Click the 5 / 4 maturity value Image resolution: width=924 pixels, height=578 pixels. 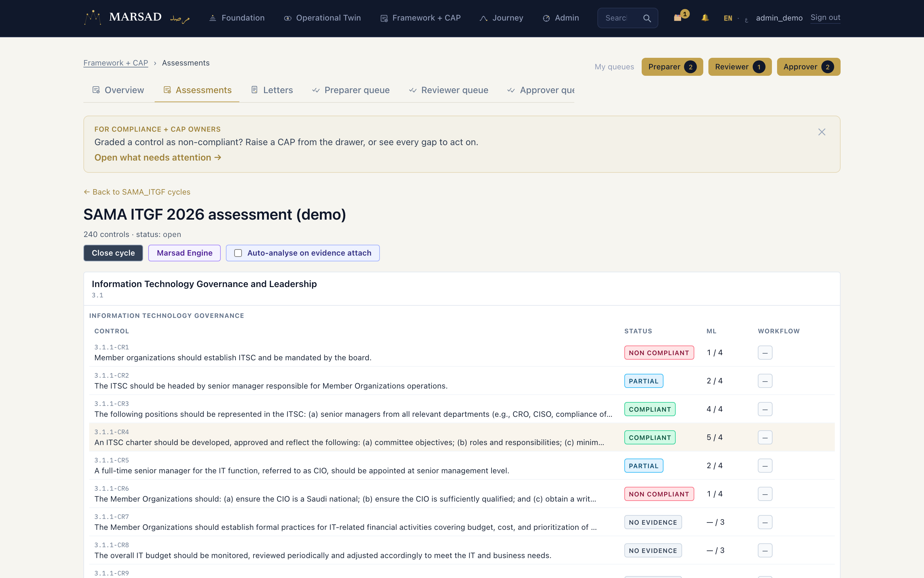tap(714, 437)
